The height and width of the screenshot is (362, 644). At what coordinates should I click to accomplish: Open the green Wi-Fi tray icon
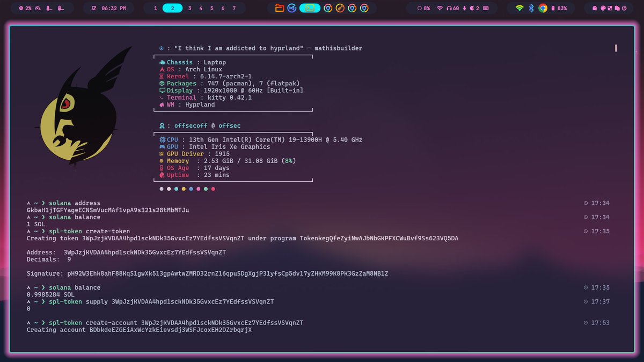(519, 8)
